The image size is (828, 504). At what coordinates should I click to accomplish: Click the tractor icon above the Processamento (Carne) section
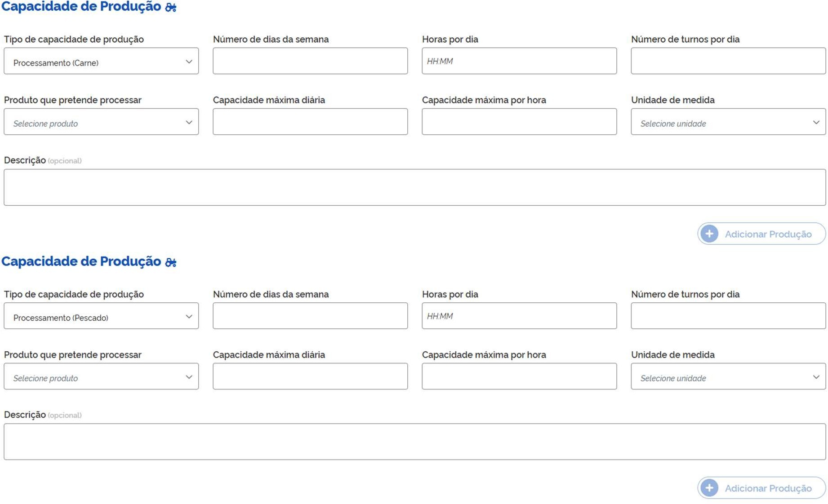coord(171,7)
